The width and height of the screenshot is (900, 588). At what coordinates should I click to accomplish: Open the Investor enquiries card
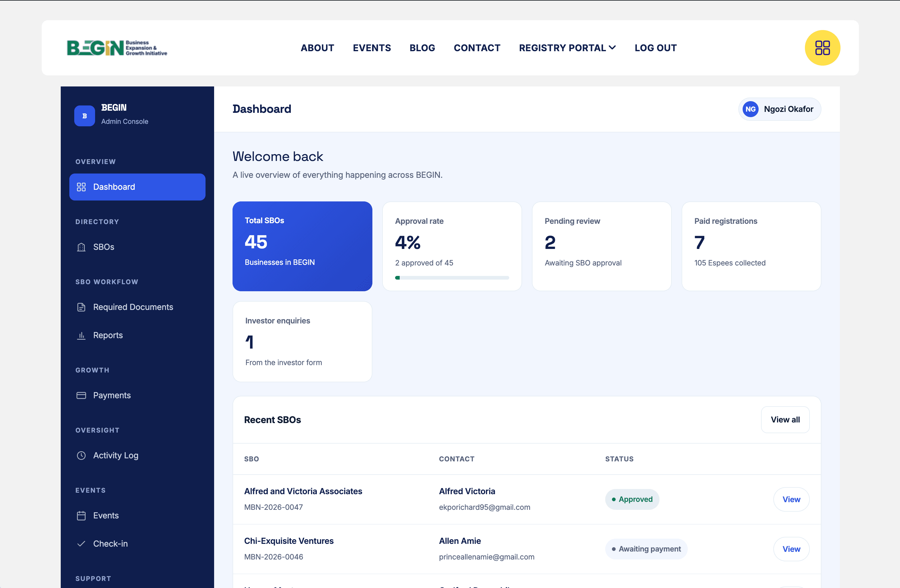click(302, 342)
